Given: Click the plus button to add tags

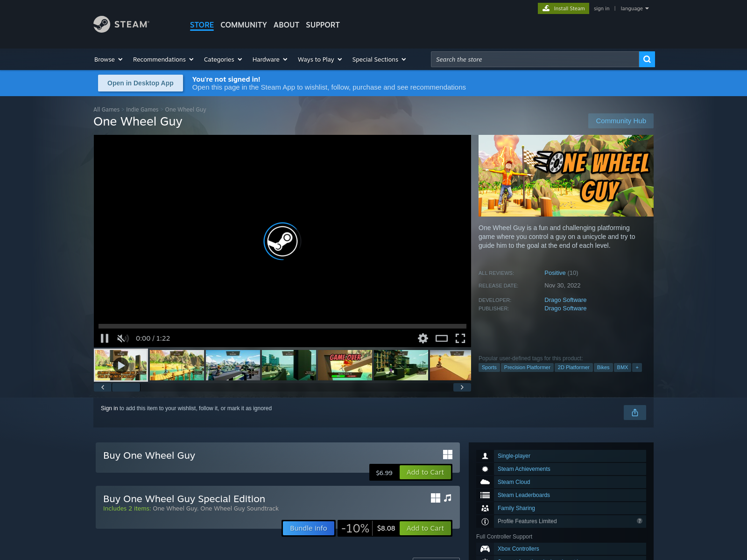Looking at the screenshot, I should 637,367.
